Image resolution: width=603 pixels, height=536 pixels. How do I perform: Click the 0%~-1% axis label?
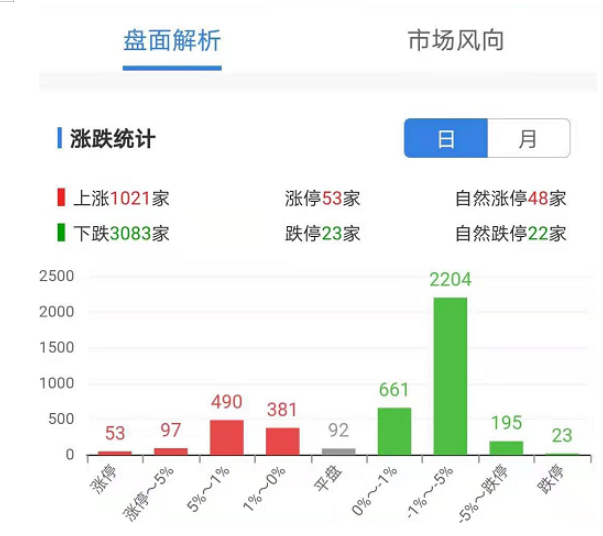point(375,491)
